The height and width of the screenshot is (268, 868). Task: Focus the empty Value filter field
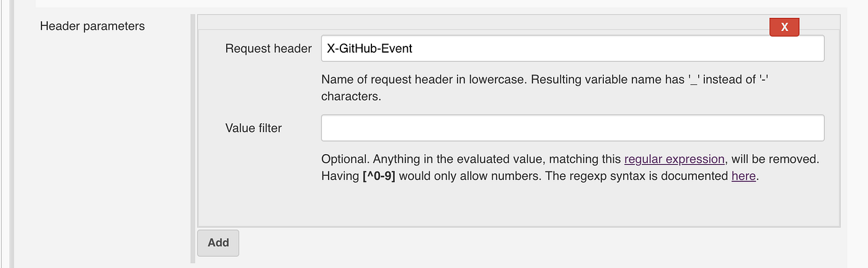click(x=572, y=128)
